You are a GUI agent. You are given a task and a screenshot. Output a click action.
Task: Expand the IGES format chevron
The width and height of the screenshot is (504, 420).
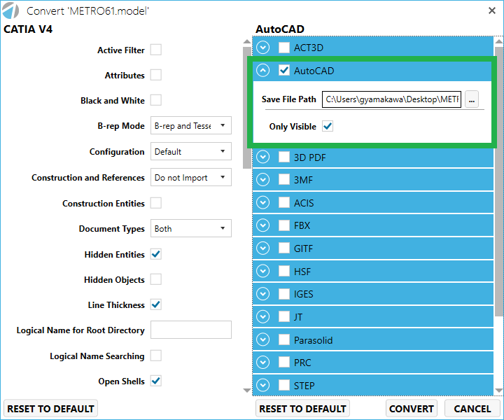pos(263,294)
